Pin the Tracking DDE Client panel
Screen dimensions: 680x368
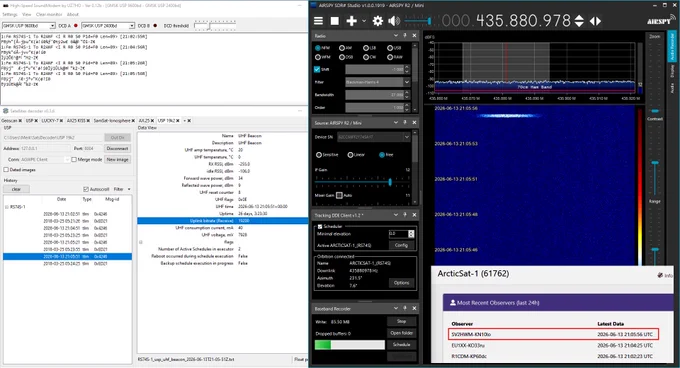(405, 215)
